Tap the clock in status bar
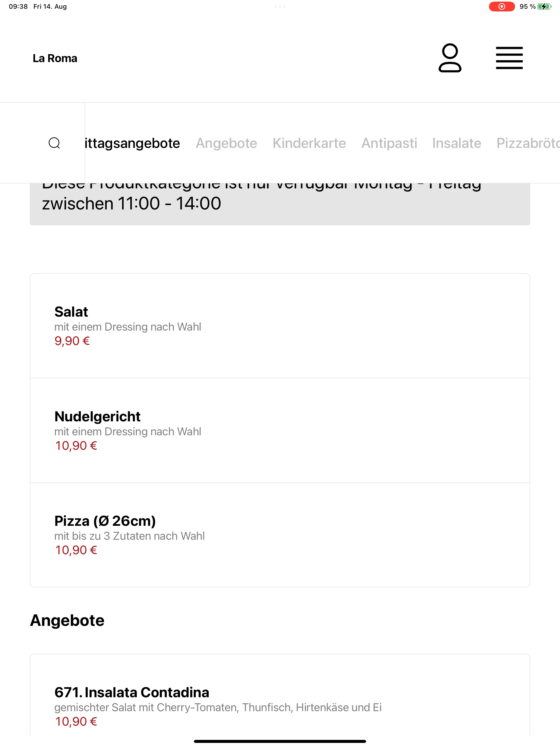 tap(18, 6)
